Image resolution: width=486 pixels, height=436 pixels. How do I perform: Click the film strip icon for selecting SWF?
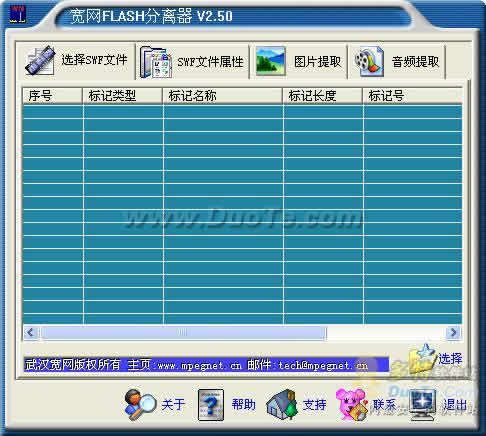[40, 61]
